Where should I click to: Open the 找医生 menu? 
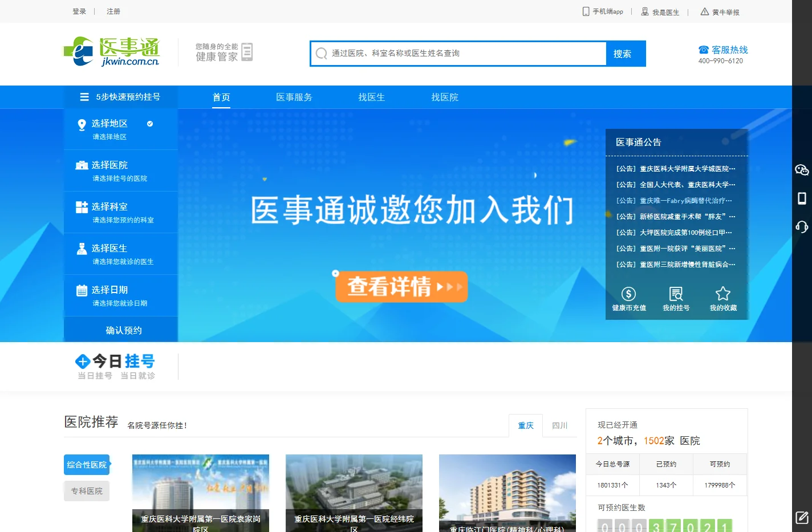click(372, 98)
